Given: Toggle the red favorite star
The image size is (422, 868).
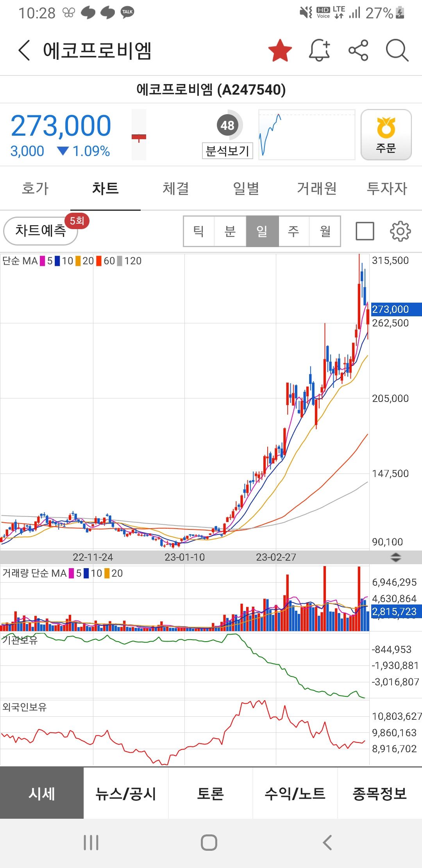Looking at the screenshot, I should (x=280, y=50).
